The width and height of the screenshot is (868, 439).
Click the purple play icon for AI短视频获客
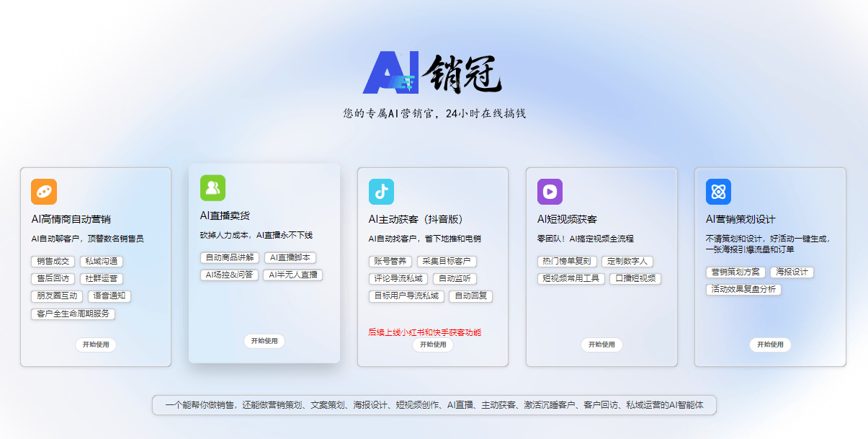(x=550, y=192)
